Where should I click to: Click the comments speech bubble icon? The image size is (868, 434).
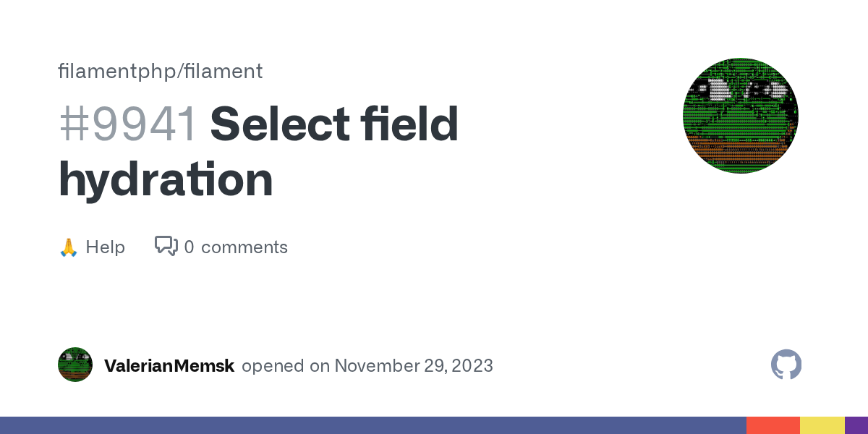[166, 247]
